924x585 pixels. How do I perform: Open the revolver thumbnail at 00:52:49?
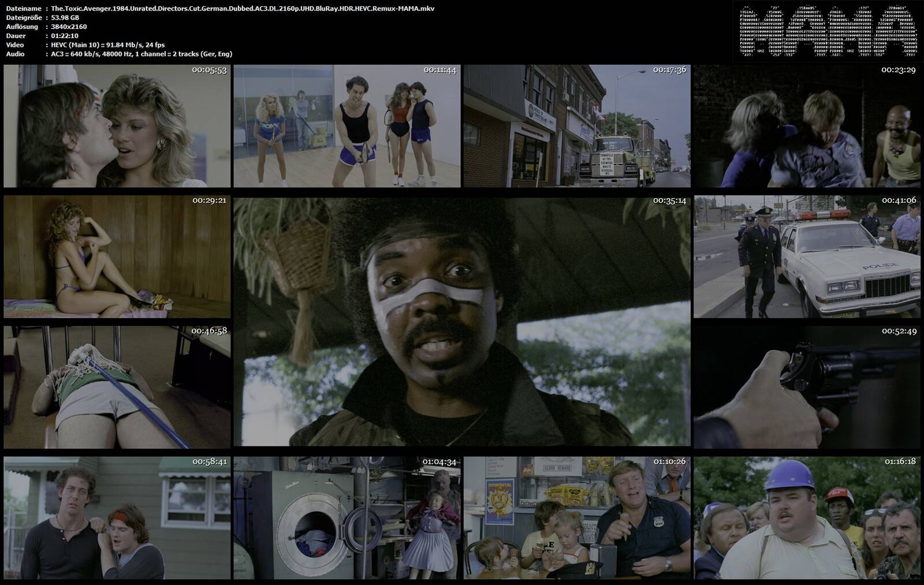coord(807,387)
